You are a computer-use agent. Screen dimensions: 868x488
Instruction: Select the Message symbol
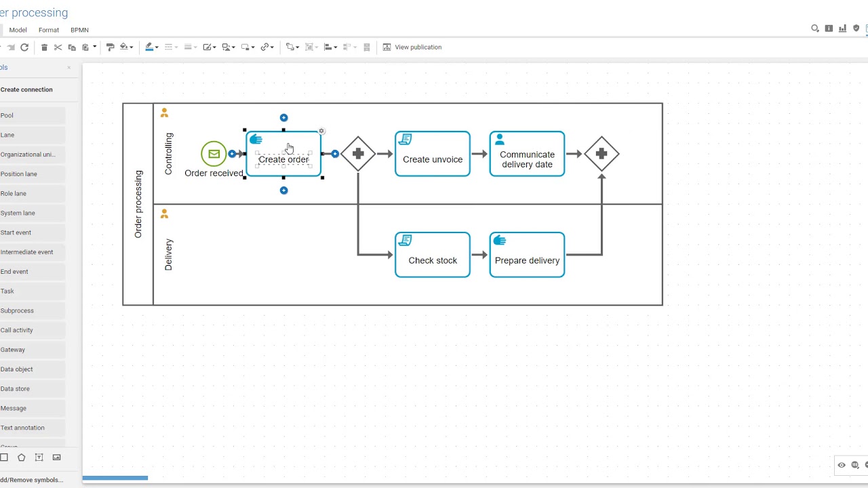(x=33, y=409)
